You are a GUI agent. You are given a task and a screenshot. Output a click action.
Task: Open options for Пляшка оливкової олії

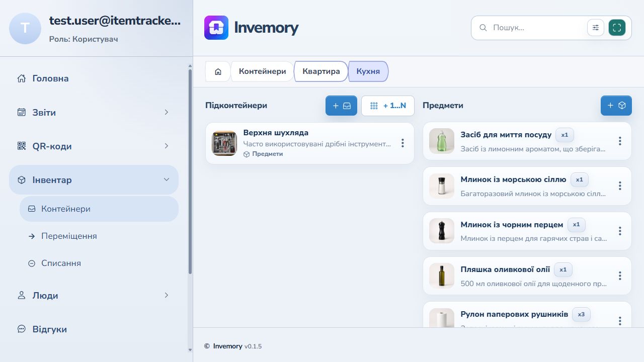coord(620,276)
